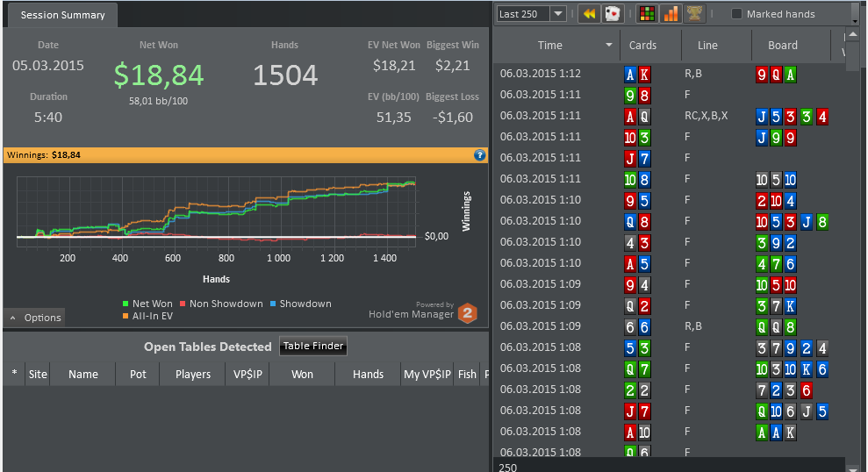
Task: Expand the Options panel
Action: 34,318
